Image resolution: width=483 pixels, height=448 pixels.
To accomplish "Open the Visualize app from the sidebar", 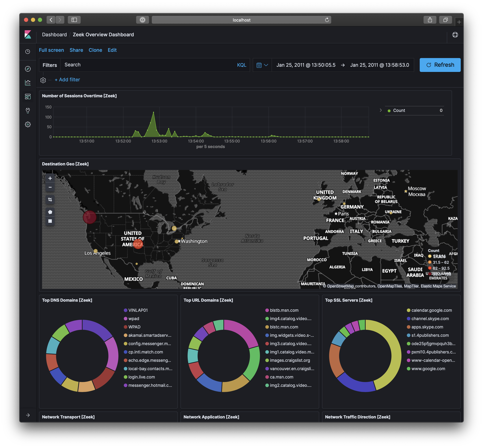I will pyautogui.click(x=28, y=82).
